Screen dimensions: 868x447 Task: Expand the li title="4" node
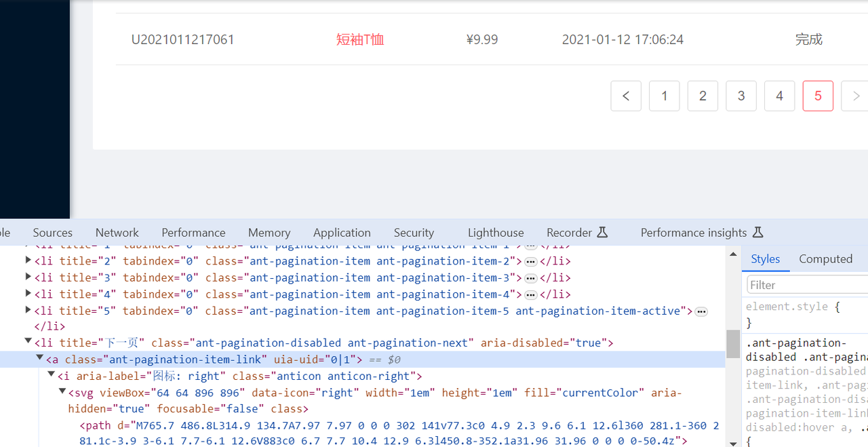[28, 294]
